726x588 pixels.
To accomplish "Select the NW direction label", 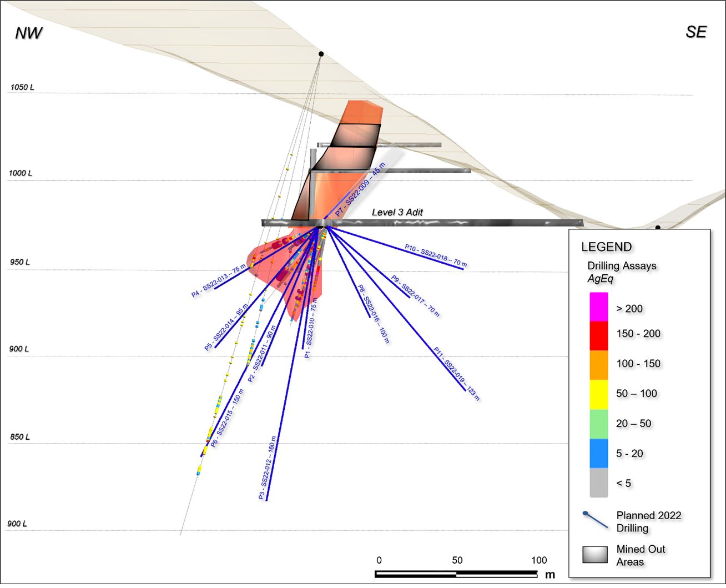I will pos(28,33).
